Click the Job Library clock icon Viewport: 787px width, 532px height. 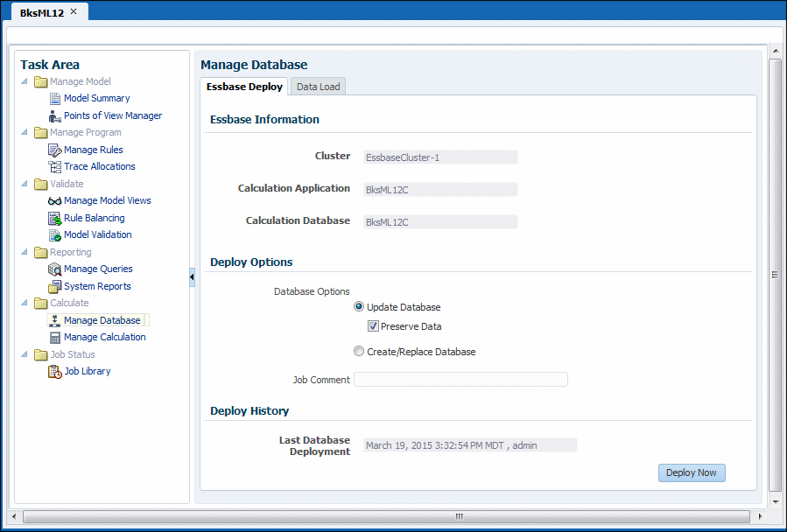point(54,371)
